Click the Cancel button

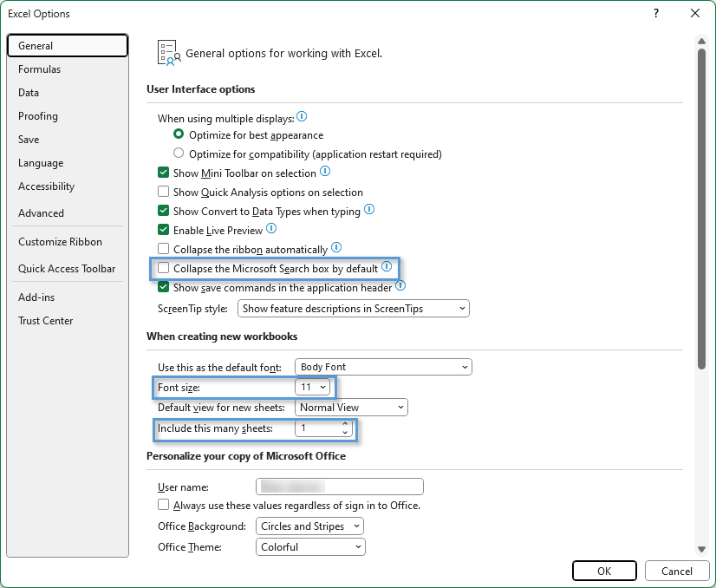[x=676, y=571]
